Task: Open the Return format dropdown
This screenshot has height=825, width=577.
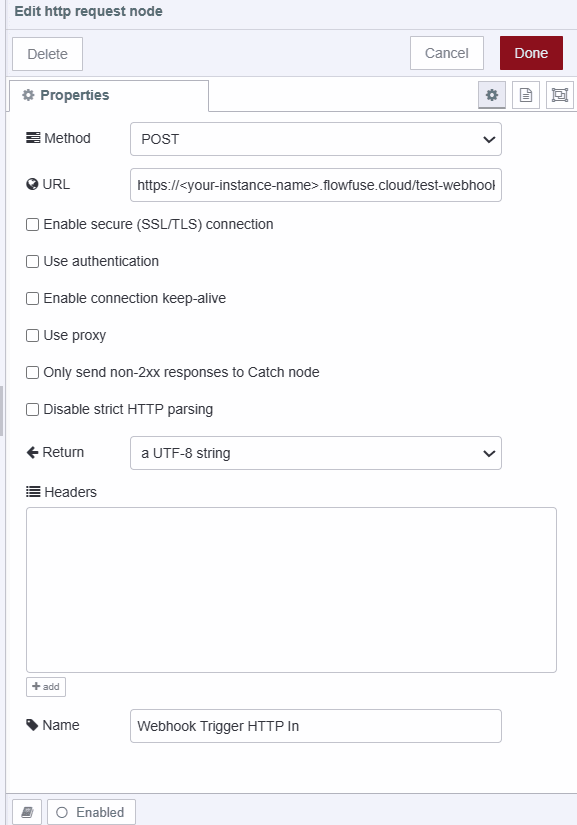Action: [x=315, y=453]
